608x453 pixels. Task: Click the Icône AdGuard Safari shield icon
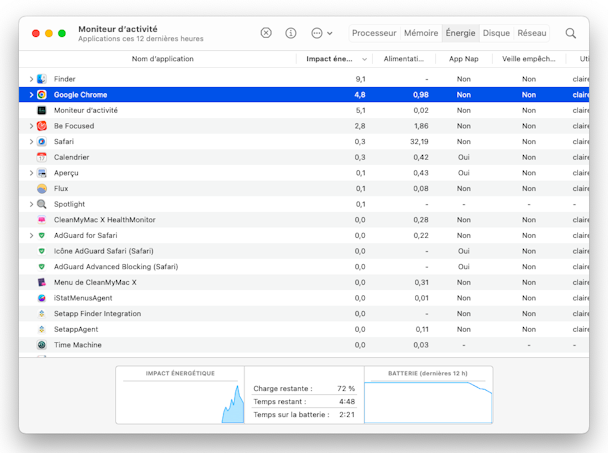tap(42, 251)
